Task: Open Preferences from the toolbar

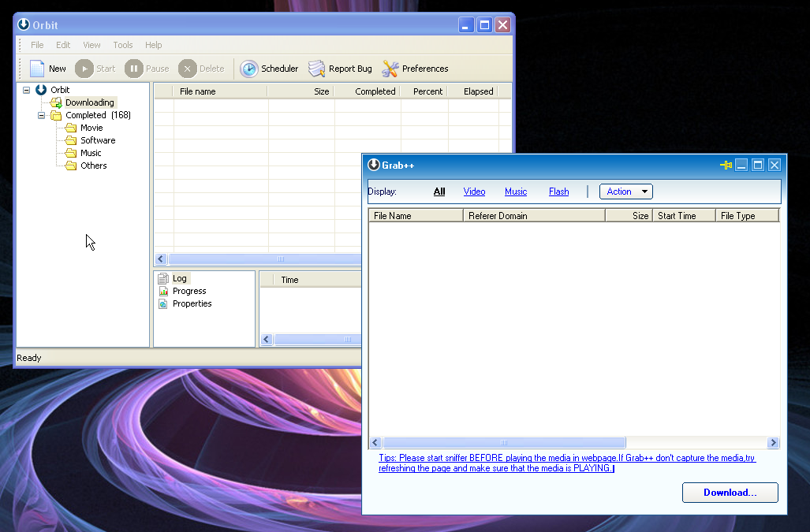Action: (390, 69)
